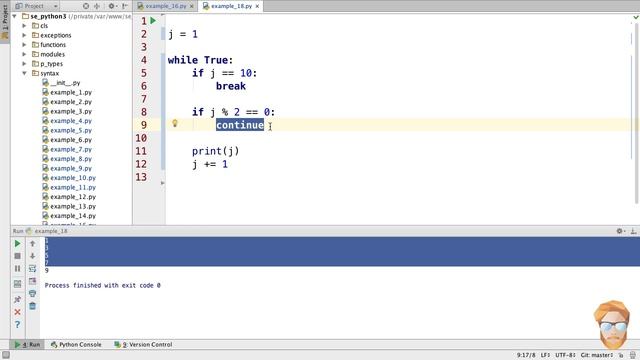Expand the p_types folder

(x=24, y=64)
